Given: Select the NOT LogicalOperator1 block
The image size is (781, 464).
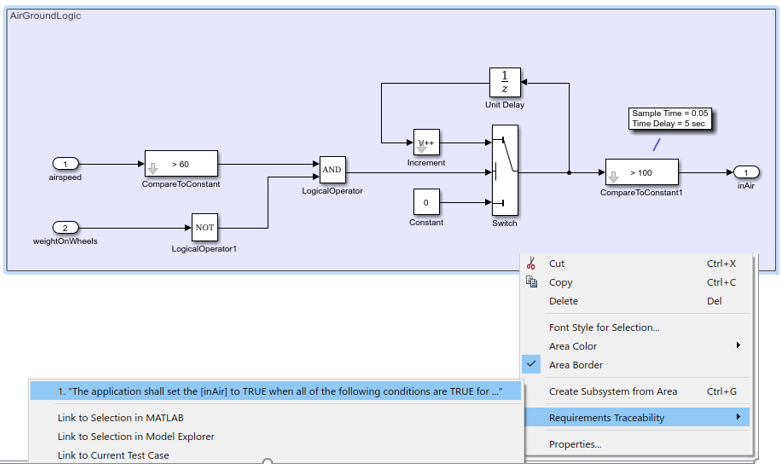Looking at the screenshot, I should pos(204,228).
